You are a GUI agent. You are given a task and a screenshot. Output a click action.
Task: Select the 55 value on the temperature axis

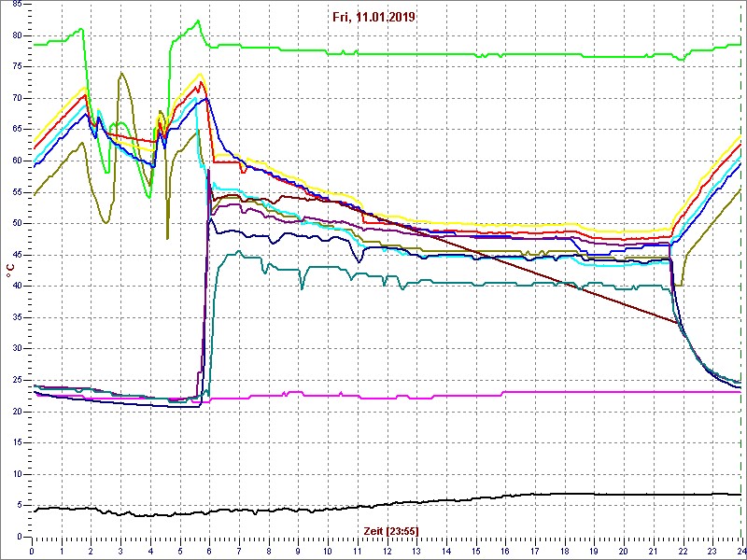click(x=17, y=192)
